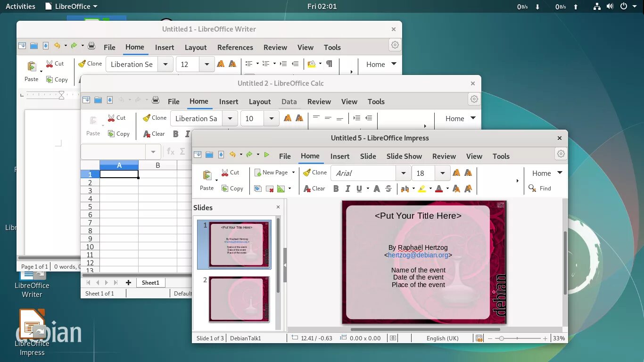Viewport: 644px width, 362px height.
Task: Redo the action in Impress
Action: click(249, 155)
